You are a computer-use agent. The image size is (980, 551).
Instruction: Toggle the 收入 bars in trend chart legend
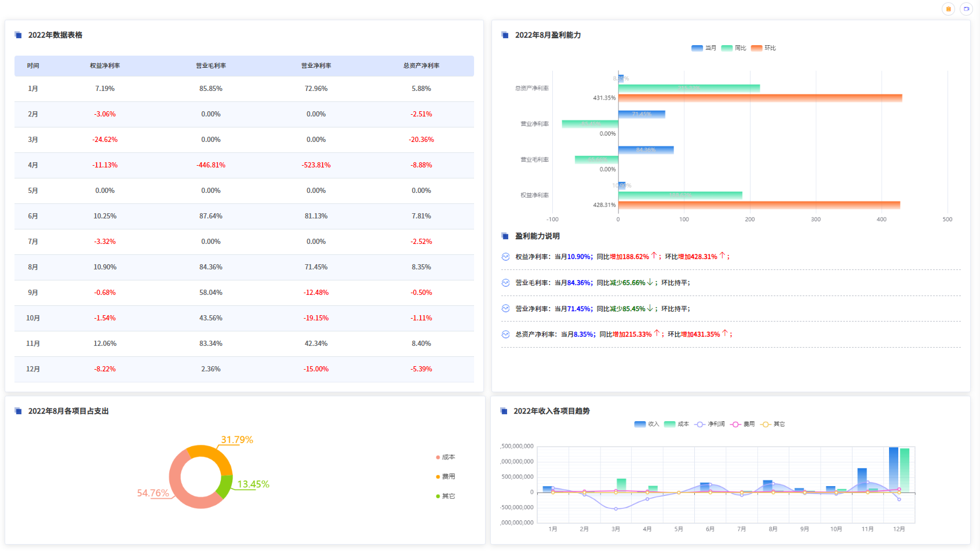(x=647, y=424)
